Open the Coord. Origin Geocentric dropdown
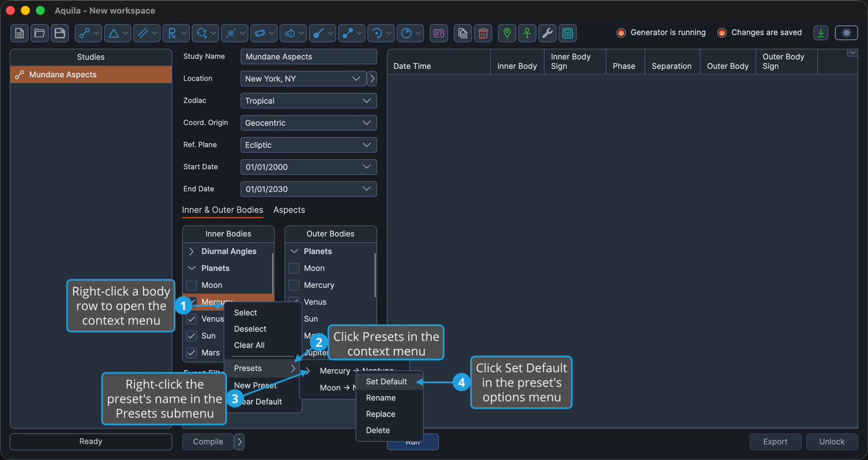868x460 pixels. [x=309, y=123]
